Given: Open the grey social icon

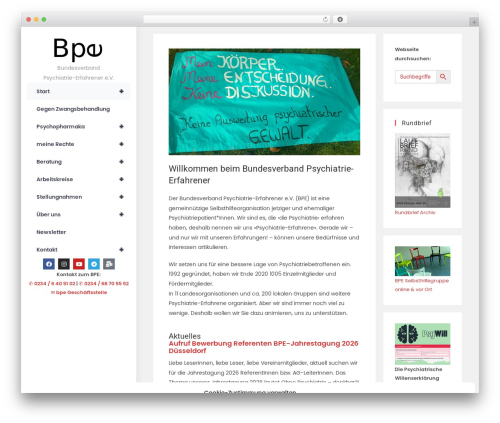Looking at the screenshot, I should tap(109, 264).
